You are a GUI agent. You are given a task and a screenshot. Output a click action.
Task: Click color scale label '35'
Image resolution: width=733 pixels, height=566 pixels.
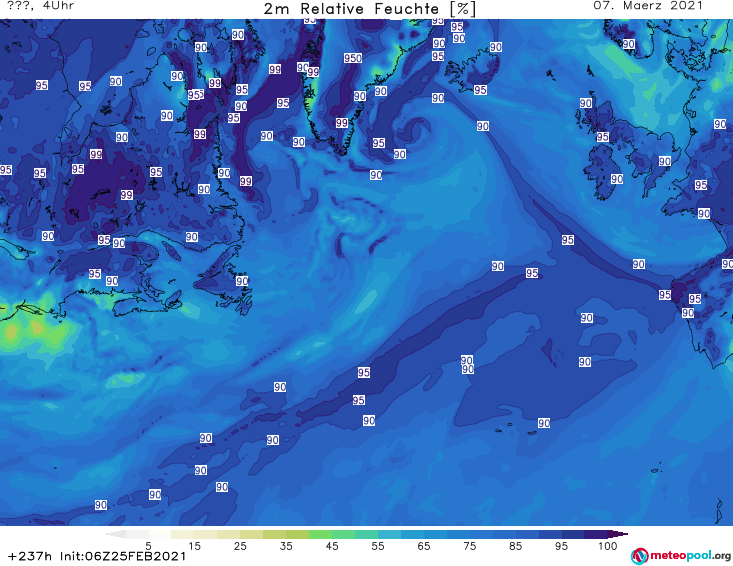click(x=286, y=546)
